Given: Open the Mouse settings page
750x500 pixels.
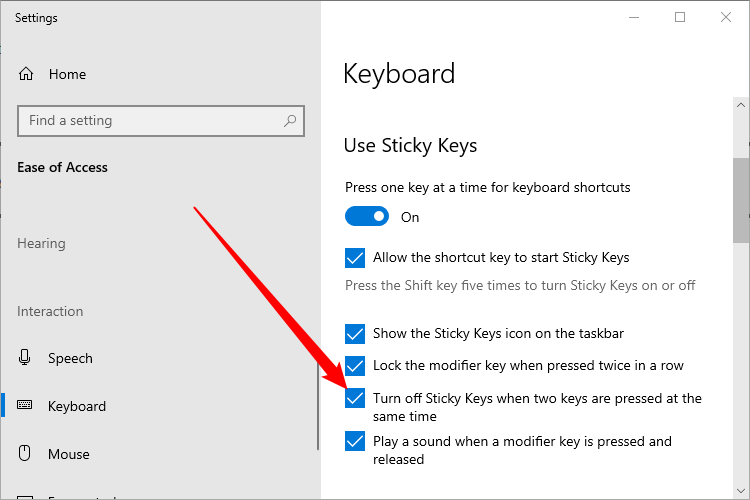Looking at the screenshot, I should [x=69, y=454].
